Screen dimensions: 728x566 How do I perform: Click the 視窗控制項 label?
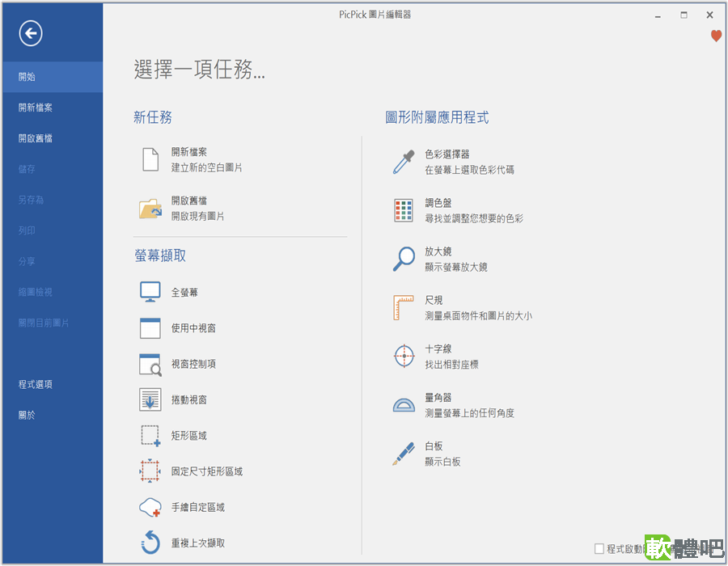tap(193, 364)
